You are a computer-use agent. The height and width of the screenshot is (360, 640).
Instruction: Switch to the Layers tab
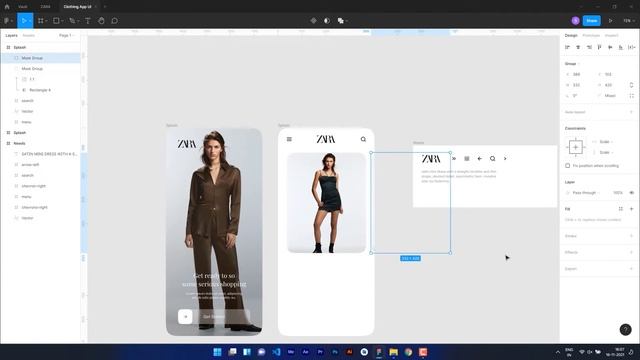click(11, 36)
